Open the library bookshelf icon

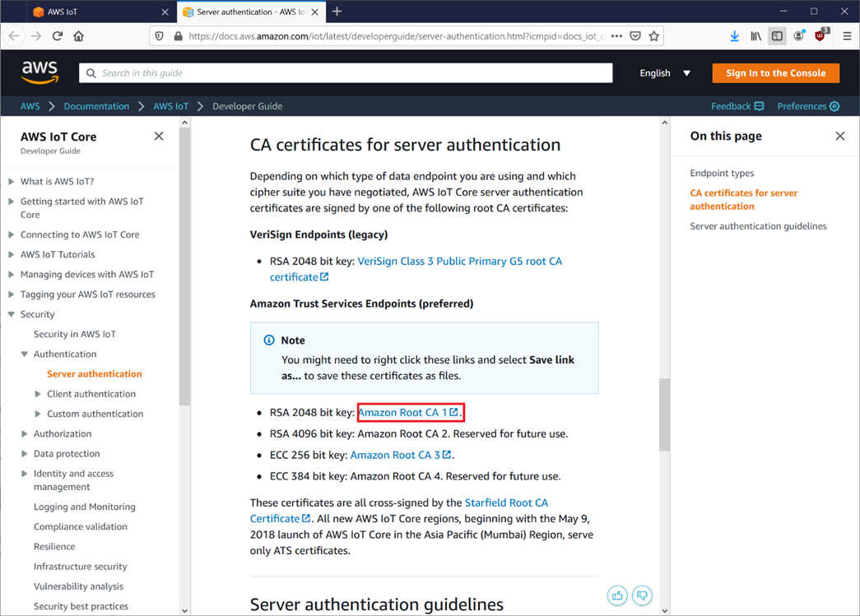(755, 36)
